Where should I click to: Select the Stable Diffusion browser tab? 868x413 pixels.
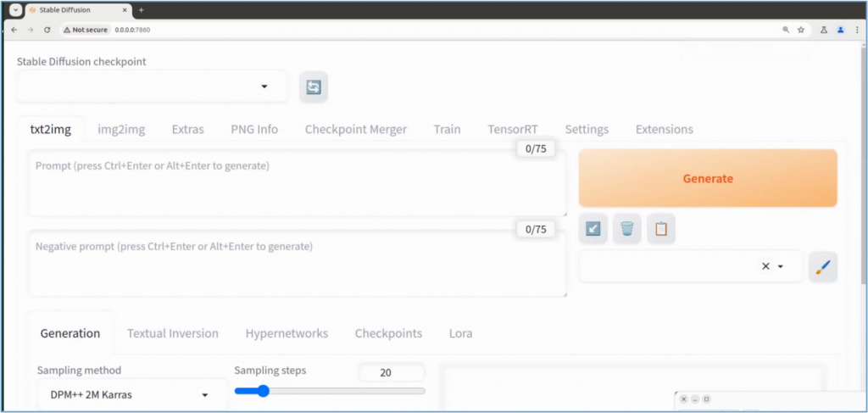point(77,10)
